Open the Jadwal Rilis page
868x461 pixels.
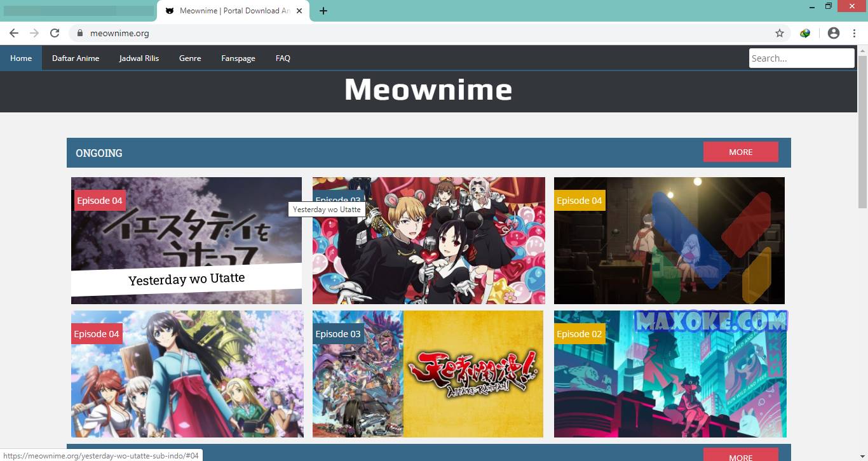point(139,58)
